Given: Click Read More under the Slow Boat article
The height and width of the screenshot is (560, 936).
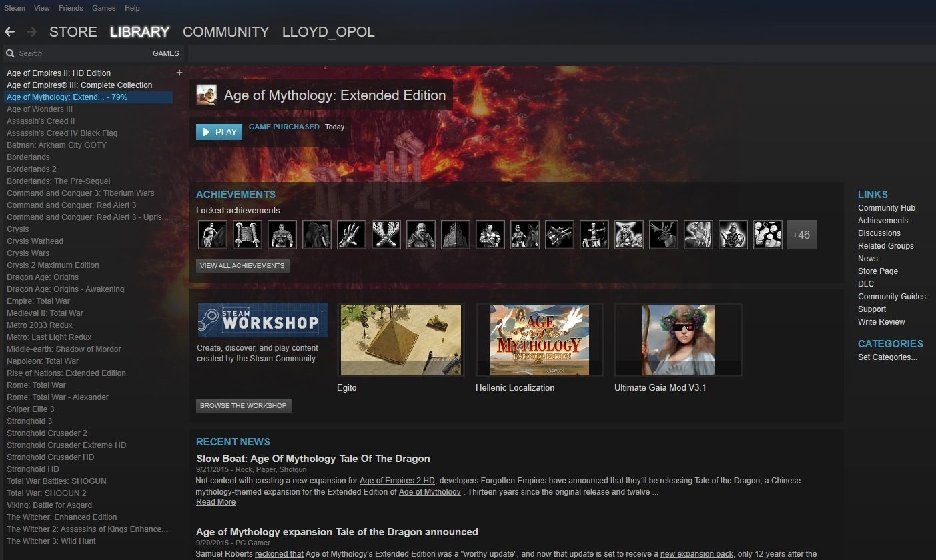Looking at the screenshot, I should pos(215,502).
